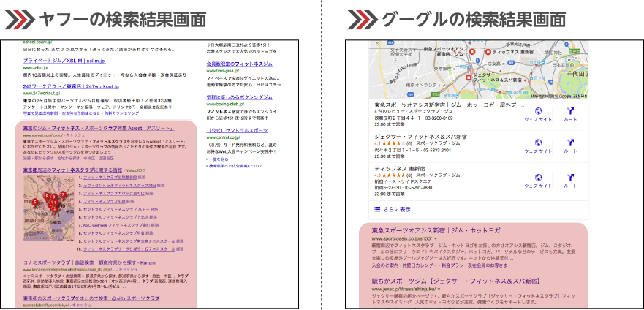Click the キャッシュ link beside www.asreet.com
This screenshot has height=310, width=644.
77,135
